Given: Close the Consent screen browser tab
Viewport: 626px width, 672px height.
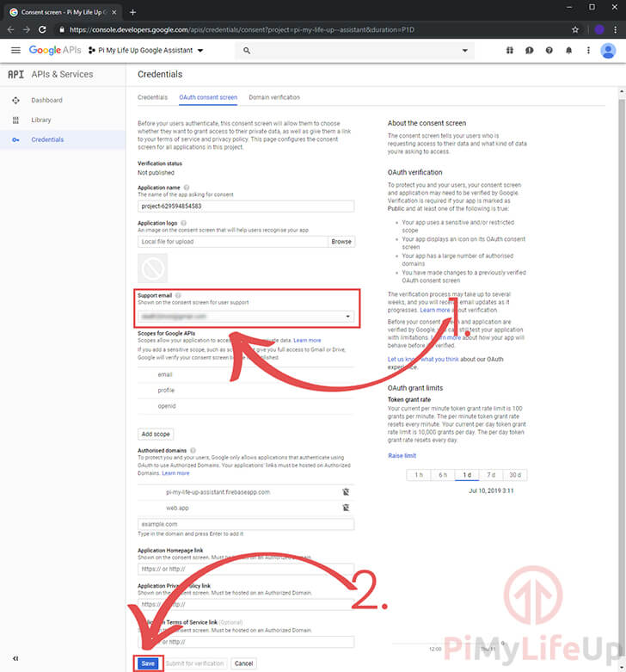Looking at the screenshot, I should [x=114, y=12].
